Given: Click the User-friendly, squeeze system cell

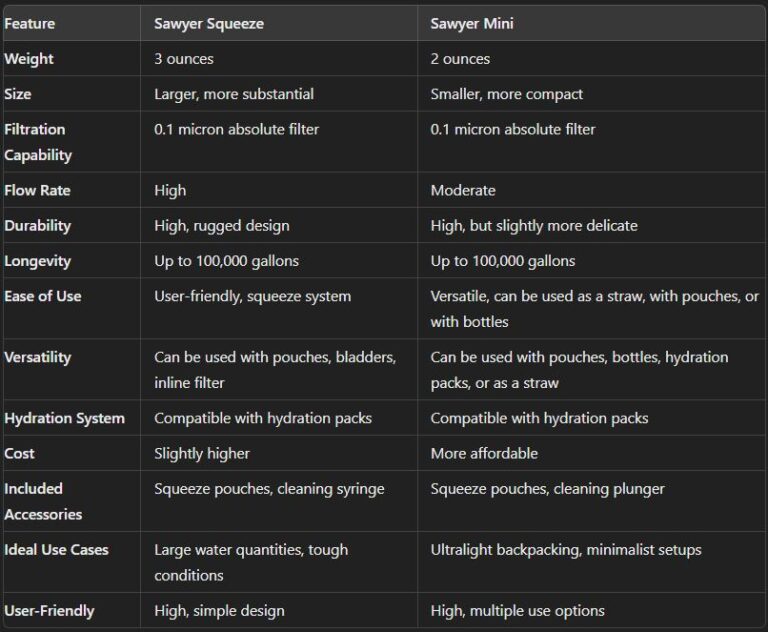Looking at the screenshot, I should (252, 296).
